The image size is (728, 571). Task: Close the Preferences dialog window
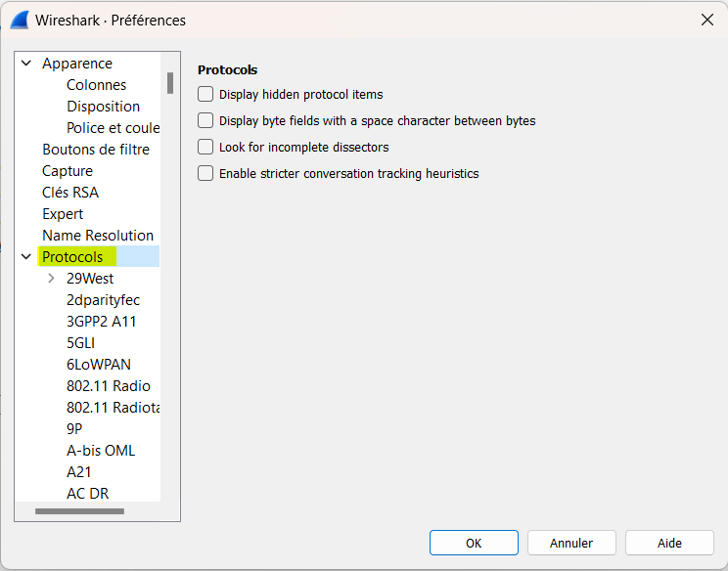tap(707, 20)
